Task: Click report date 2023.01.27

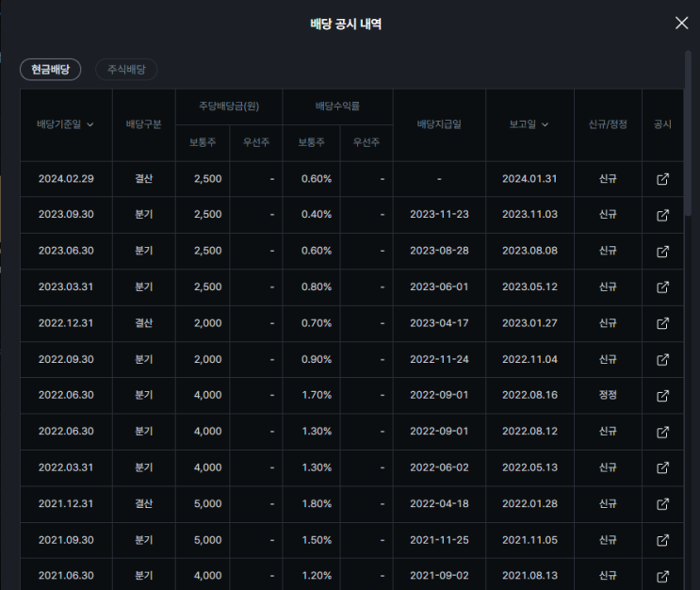Action: (x=529, y=323)
